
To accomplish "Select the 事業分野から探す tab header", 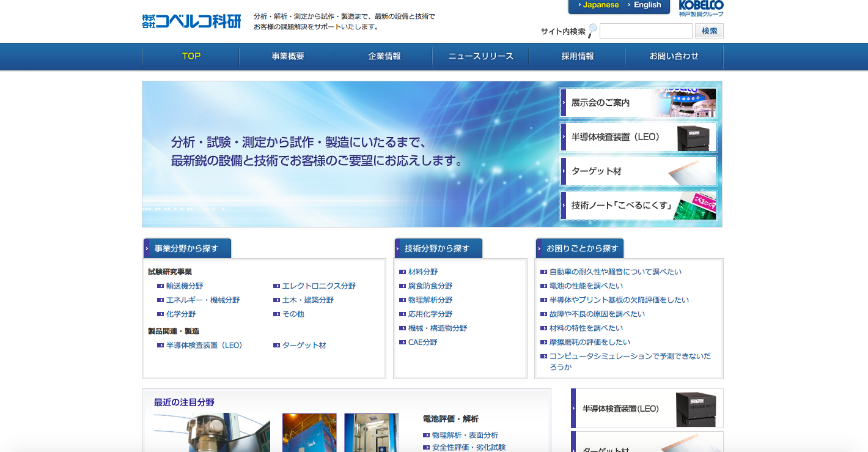I will coord(187,248).
